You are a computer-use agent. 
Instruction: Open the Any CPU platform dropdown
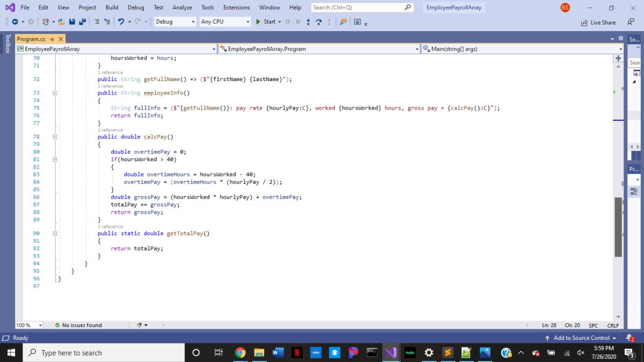225,22
